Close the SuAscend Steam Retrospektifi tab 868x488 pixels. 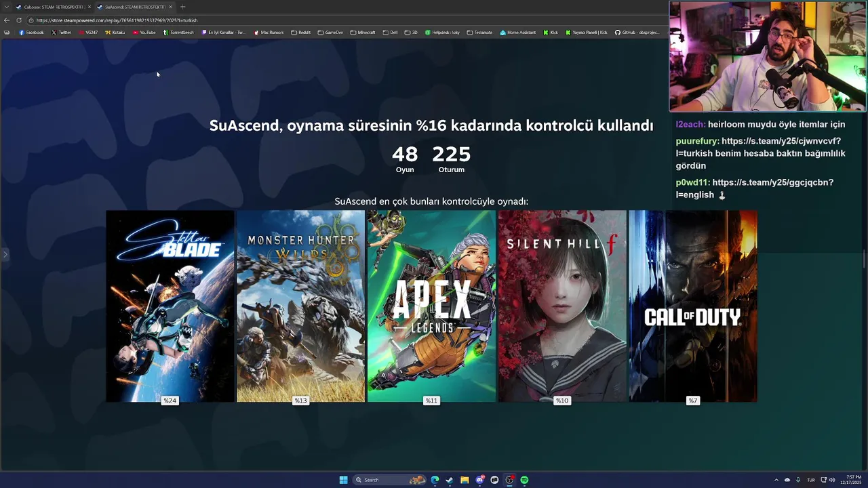point(170,7)
